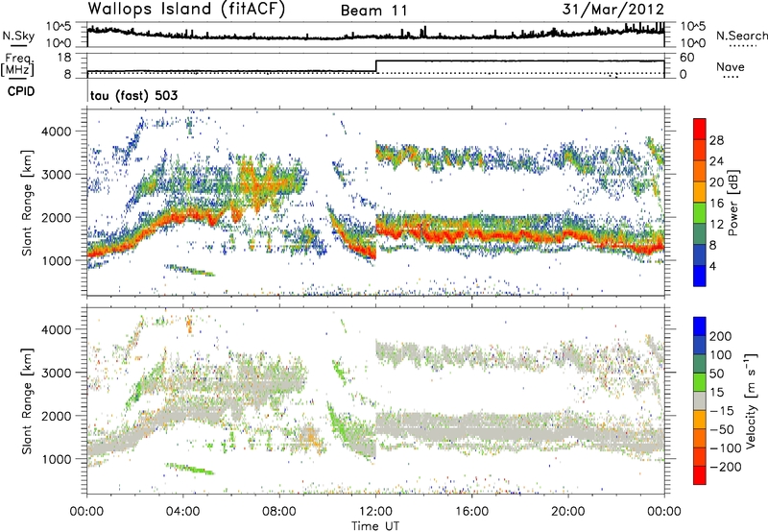
Task: Click the Nave legend label
Action: (731, 66)
